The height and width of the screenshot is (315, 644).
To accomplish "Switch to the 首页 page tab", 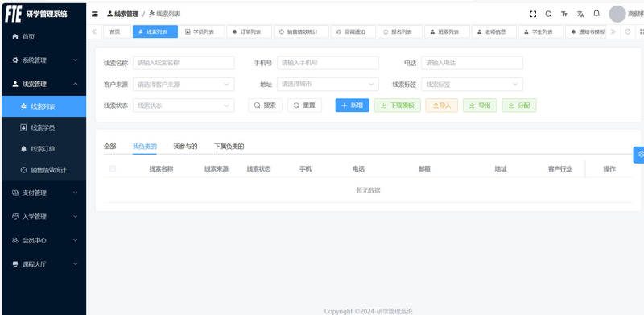I will pyautogui.click(x=117, y=31).
